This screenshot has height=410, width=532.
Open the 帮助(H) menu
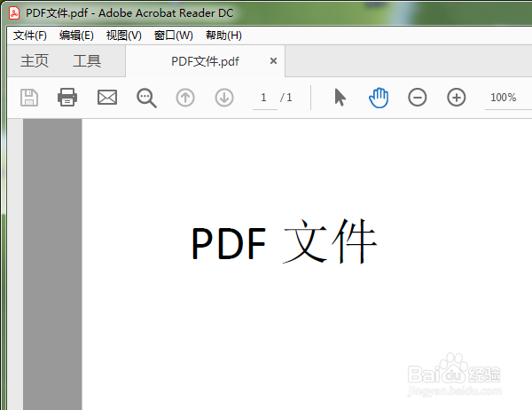223,35
